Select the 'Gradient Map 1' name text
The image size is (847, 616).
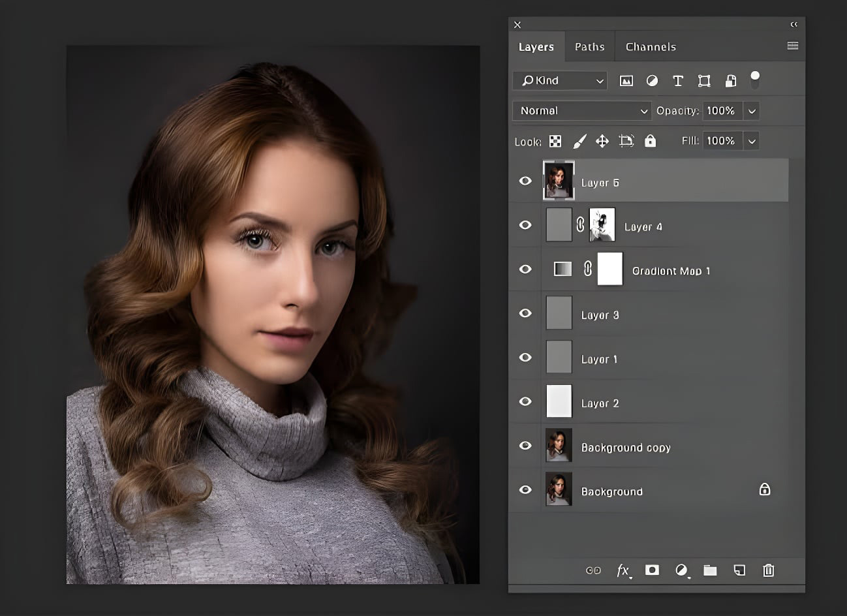[x=671, y=271]
